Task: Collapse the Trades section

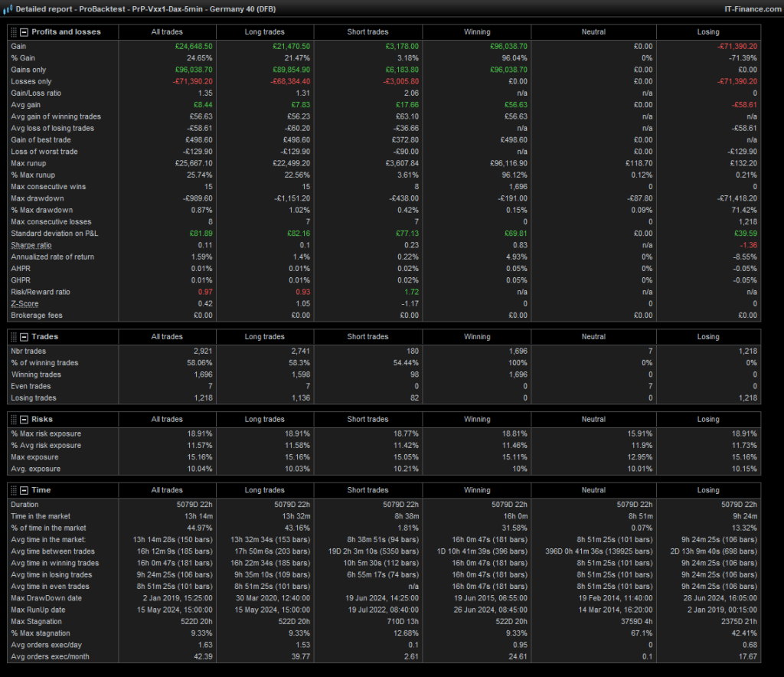Action: click(x=24, y=336)
